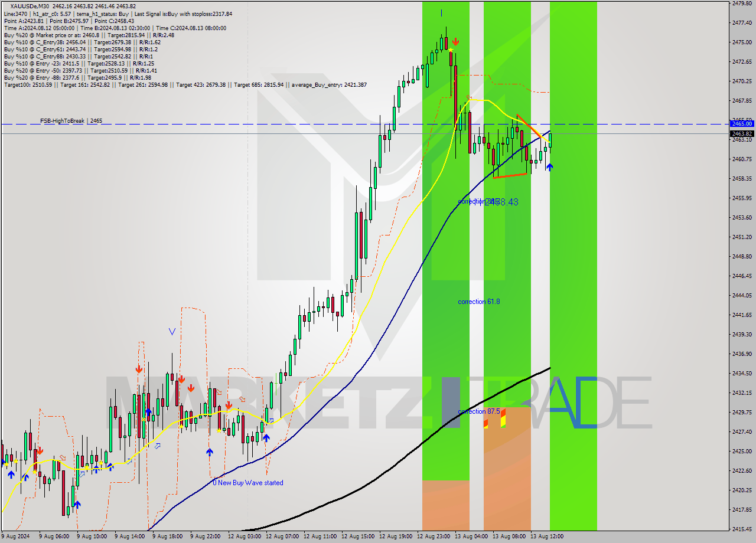Click the 2453.60 price axis value
The image size is (756, 543).
tap(742, 217)
